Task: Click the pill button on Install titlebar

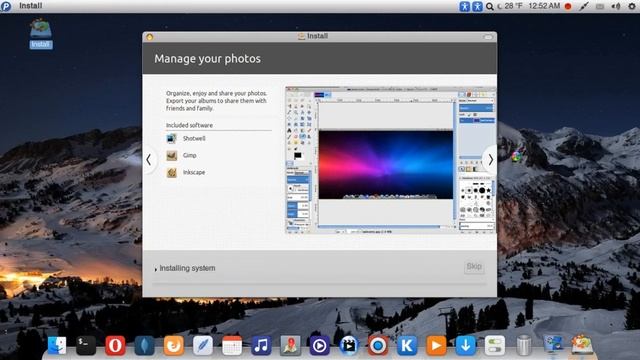Action: click(488, 37)
